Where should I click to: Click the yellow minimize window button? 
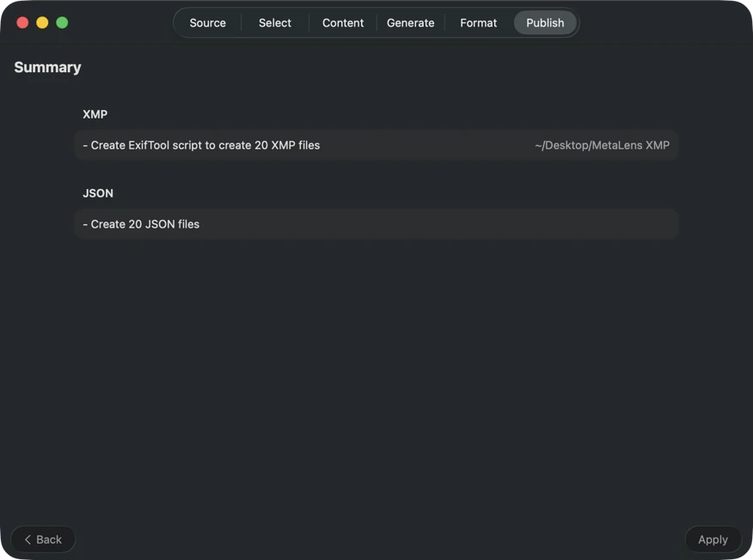coord(41,22)
